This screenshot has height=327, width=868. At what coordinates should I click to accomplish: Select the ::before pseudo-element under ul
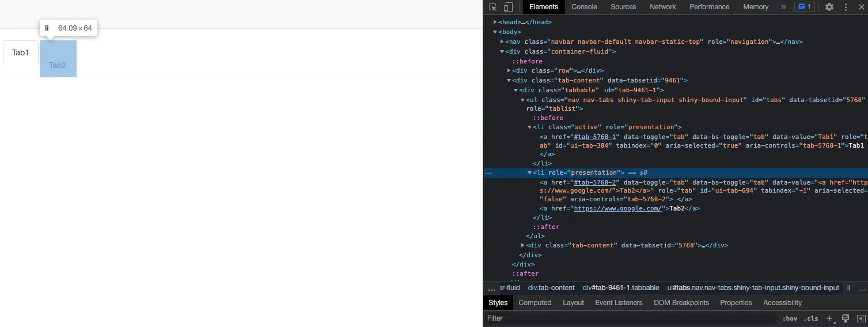548,118
